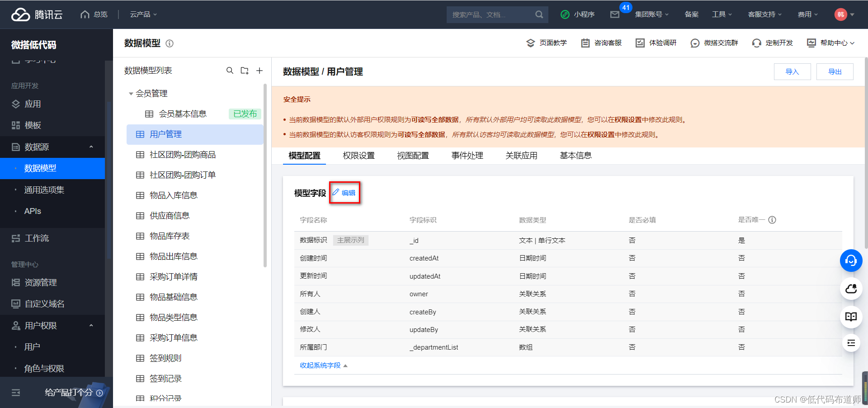Open 微搭交流群 chat group
This screenshot has width=868, height=408.
[x=714, y=43]
